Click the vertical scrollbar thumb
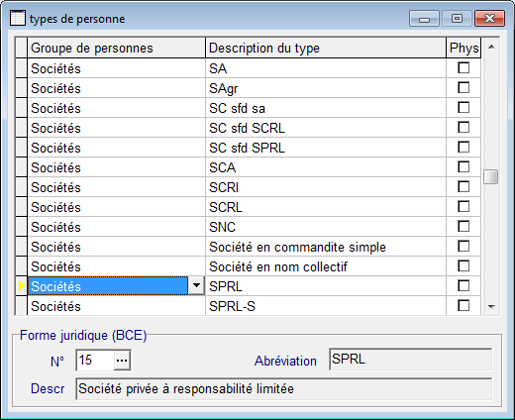The height and width of the screenshot is (420, 515). (491, 176)
